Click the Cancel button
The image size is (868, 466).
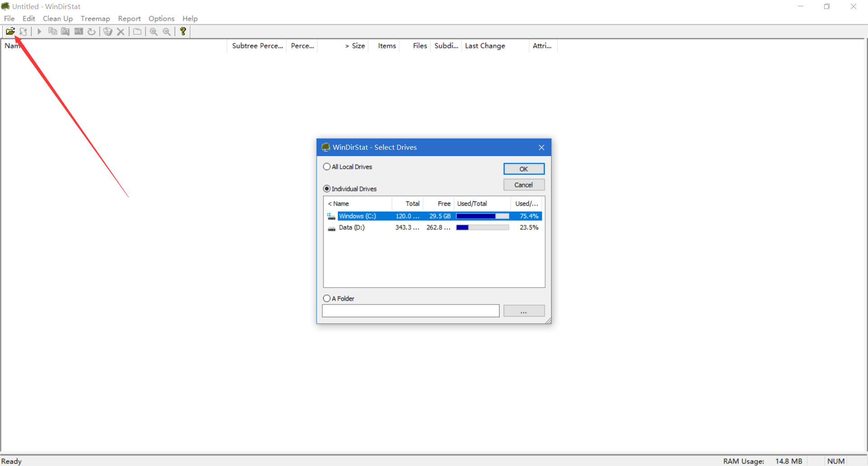pyautogui.click(x=524, y=185)
